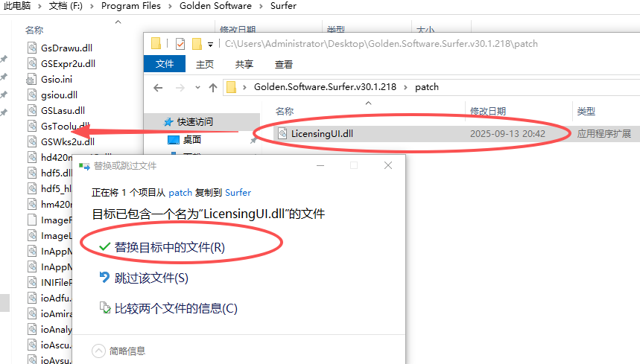Click the 桌面 text in quick access
The image size is (640, 364).
[x=191, y=140]
